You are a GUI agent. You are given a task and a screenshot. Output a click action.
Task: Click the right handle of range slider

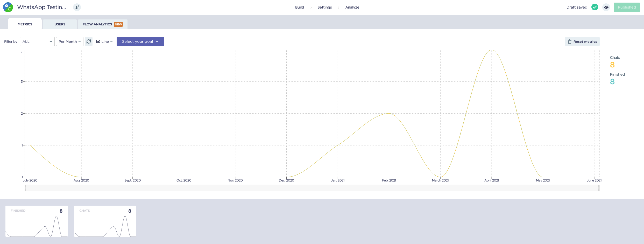coord(599,188)
